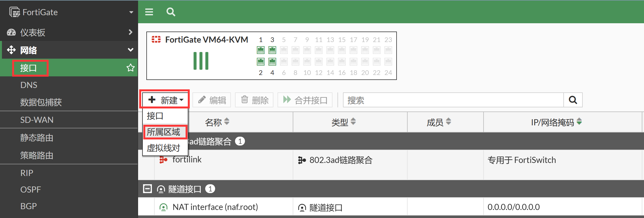The image size is (644, 218).
Task: Click port 1 icon on faceplate
Action: (x=261, y=50)
